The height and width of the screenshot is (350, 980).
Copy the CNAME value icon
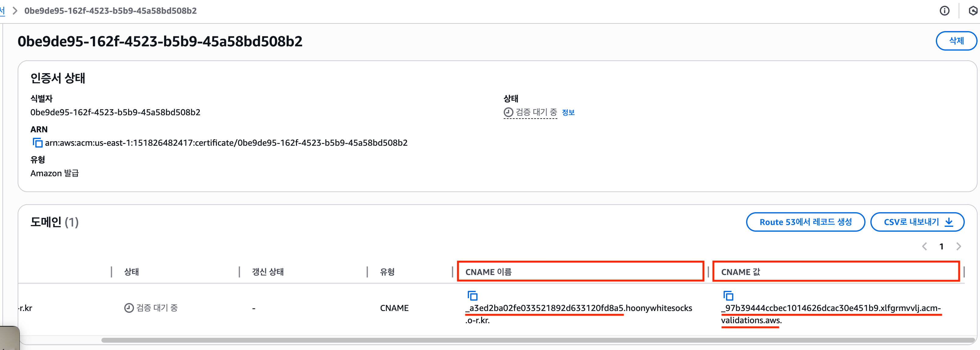[728, 295]
